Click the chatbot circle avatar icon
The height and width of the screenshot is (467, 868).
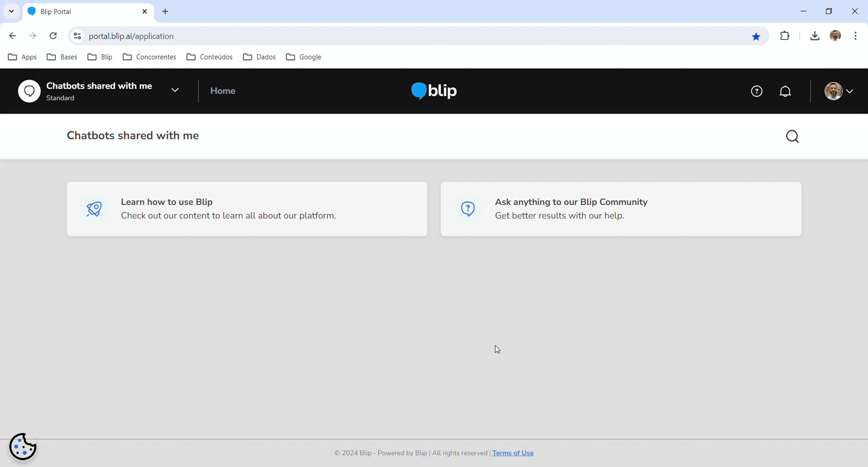29,91
